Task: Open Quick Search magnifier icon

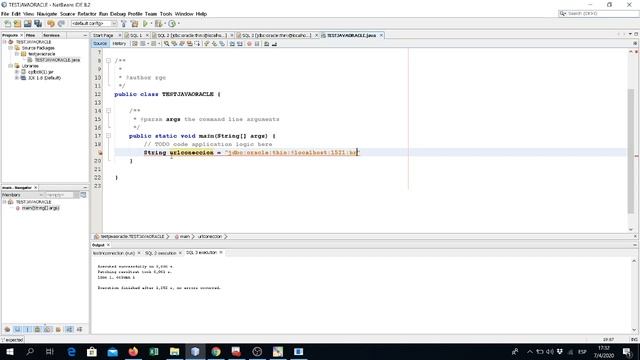Action: point(563,13)
